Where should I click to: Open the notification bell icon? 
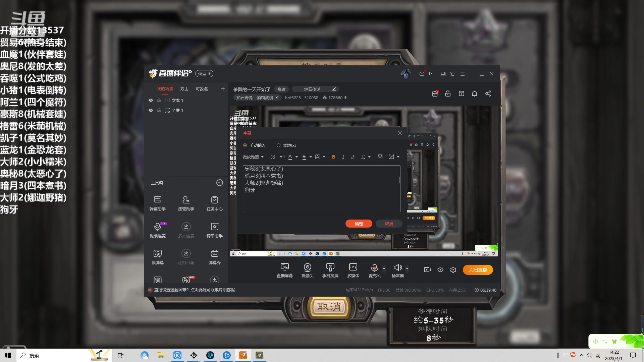pyautogui.click(x=475, y=94)
